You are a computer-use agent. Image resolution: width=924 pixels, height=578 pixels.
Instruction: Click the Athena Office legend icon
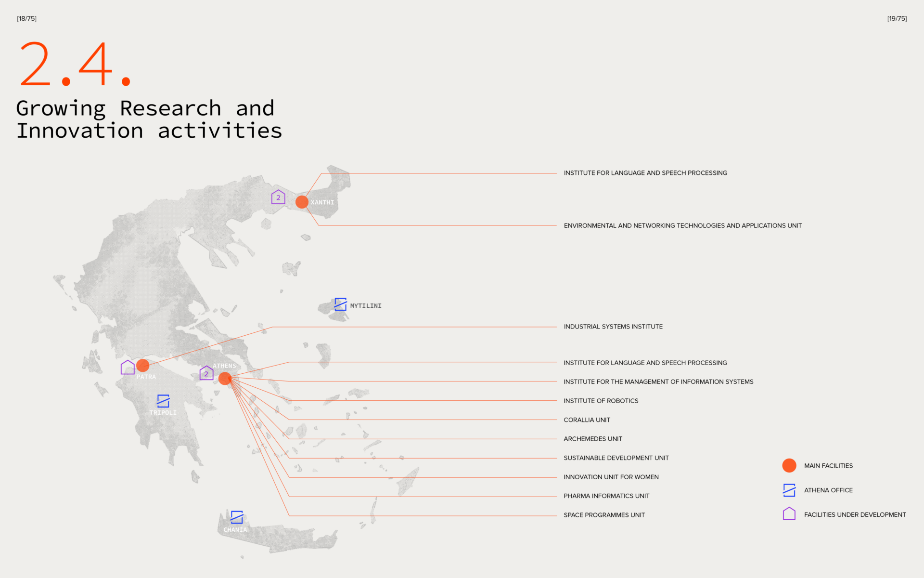789,490
